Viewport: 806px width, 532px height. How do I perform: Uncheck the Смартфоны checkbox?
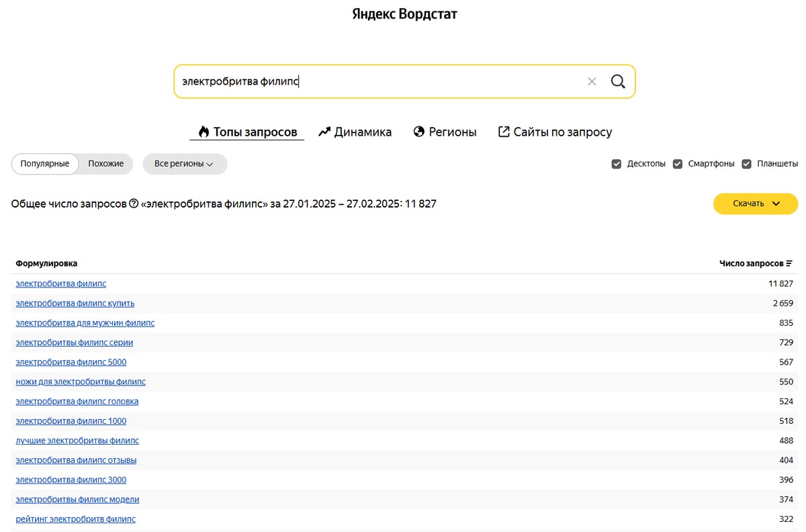[678, 164]
